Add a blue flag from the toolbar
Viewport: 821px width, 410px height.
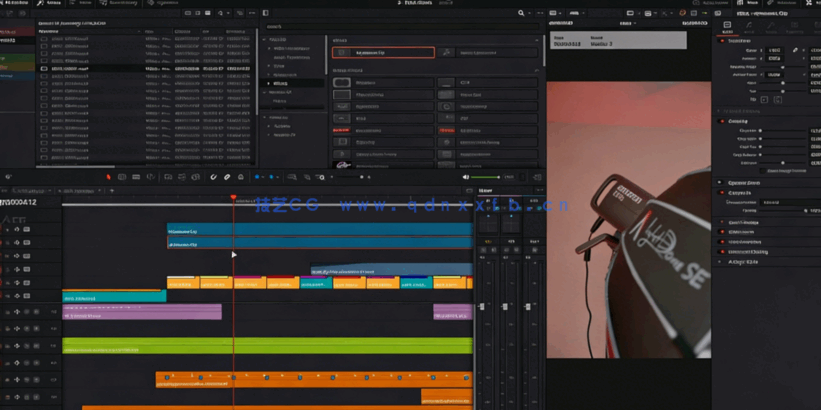point(257,177)
